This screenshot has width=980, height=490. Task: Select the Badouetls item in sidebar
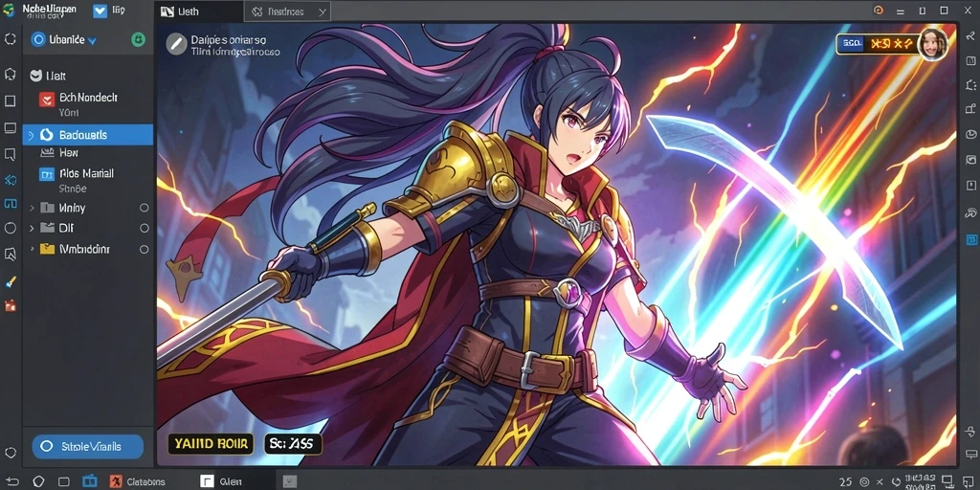pos(87,135)
